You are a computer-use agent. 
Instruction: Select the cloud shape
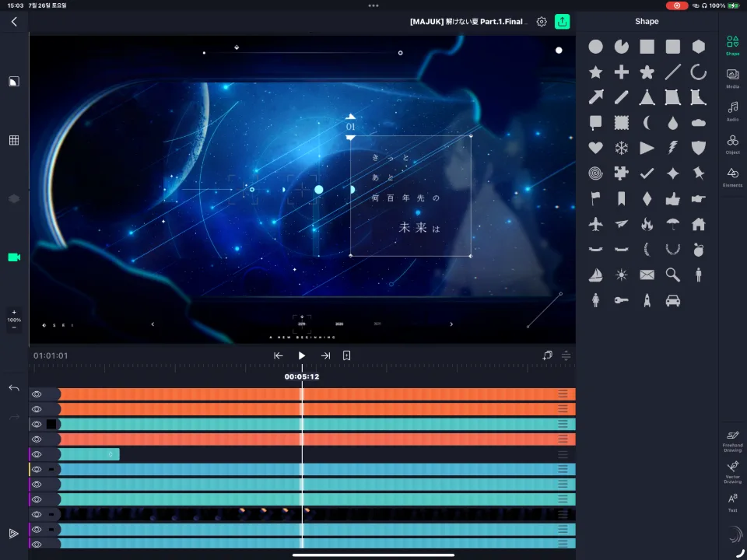[x=699, y=123]
